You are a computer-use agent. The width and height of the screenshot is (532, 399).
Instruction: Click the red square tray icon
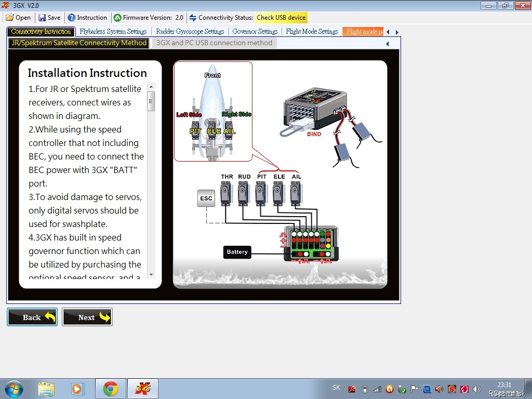(464, 389)
